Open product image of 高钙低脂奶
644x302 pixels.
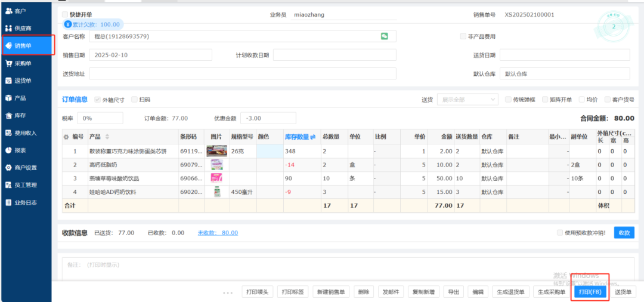coord(216,165)
